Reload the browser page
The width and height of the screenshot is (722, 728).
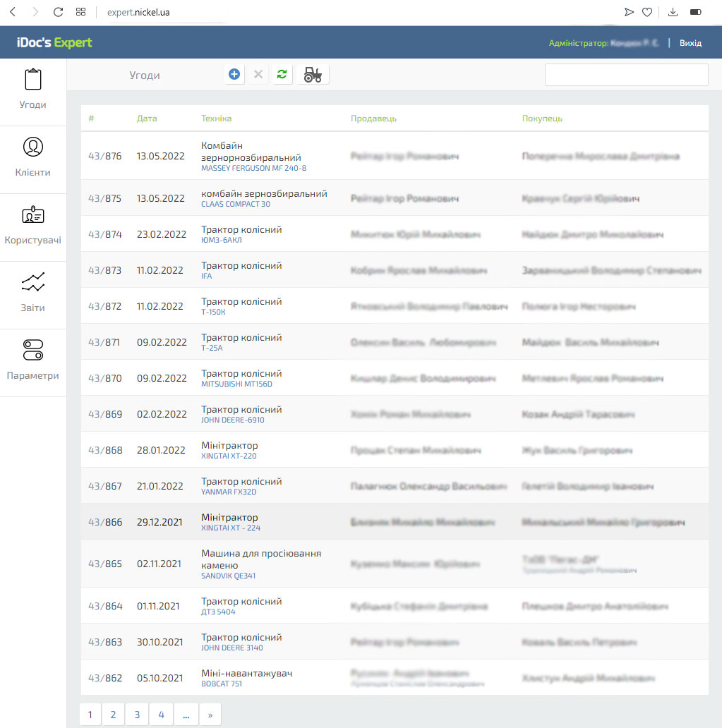[x=58, y=12]
